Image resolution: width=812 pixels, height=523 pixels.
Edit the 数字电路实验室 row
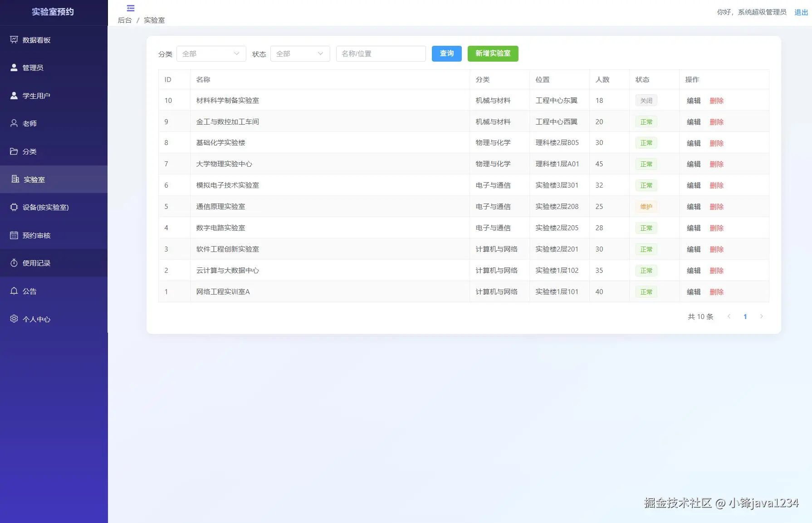click(694, 228)
